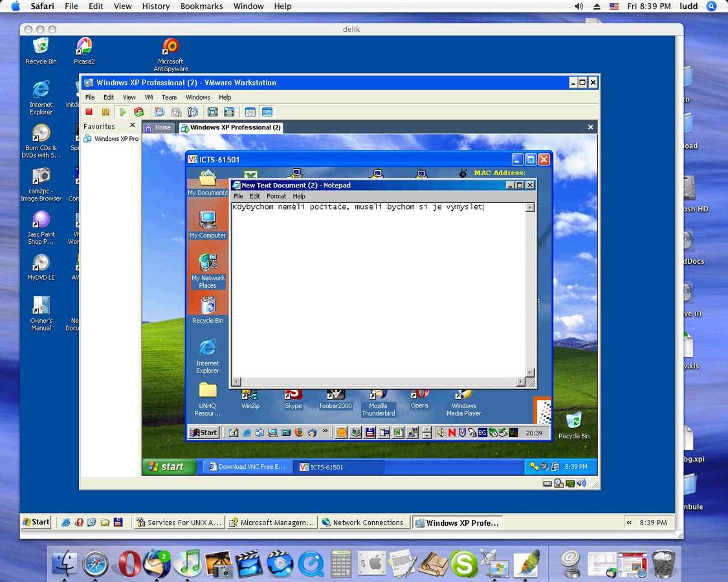Click Recycle Bin on VMware guest desktop

coord(574,426)
